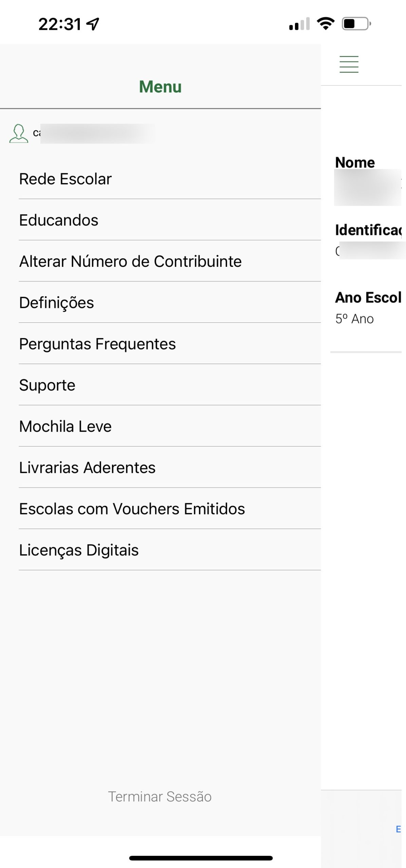Open Escolas com Vouchers Emitidos
406x868 pixels.
coord(132,509)
